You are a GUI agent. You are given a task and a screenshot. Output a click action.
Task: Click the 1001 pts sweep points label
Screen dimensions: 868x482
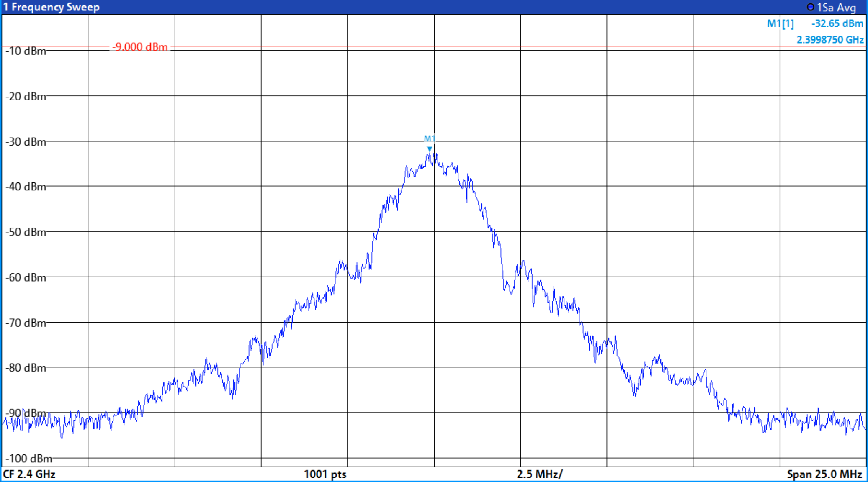pos(325,474)
